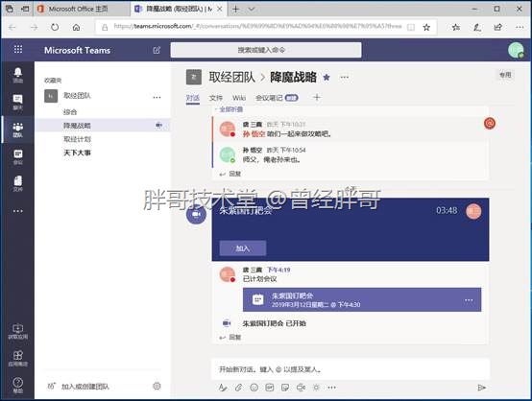Open the browser share icon

(x=498, y=27)
